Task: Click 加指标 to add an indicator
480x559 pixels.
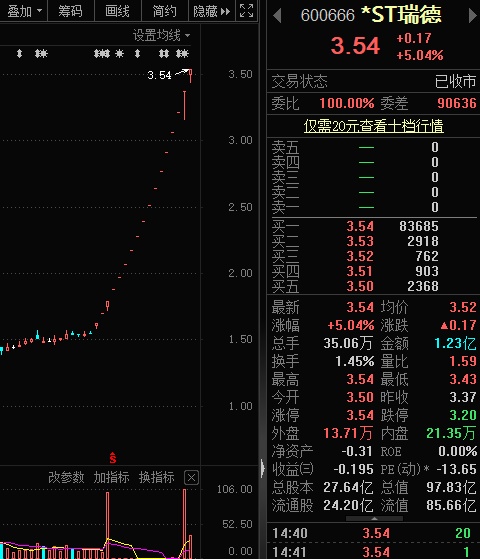Action: point(111,477)
